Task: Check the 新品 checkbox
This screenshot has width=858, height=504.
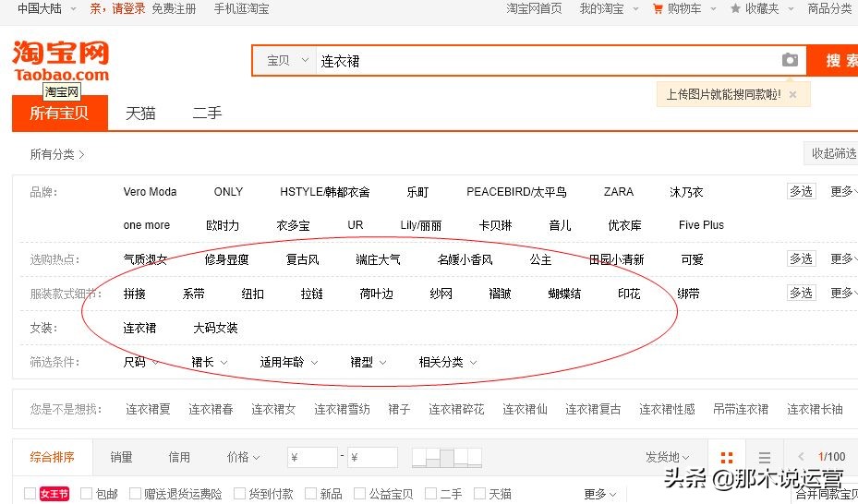Action: click(x=310, y=494)
